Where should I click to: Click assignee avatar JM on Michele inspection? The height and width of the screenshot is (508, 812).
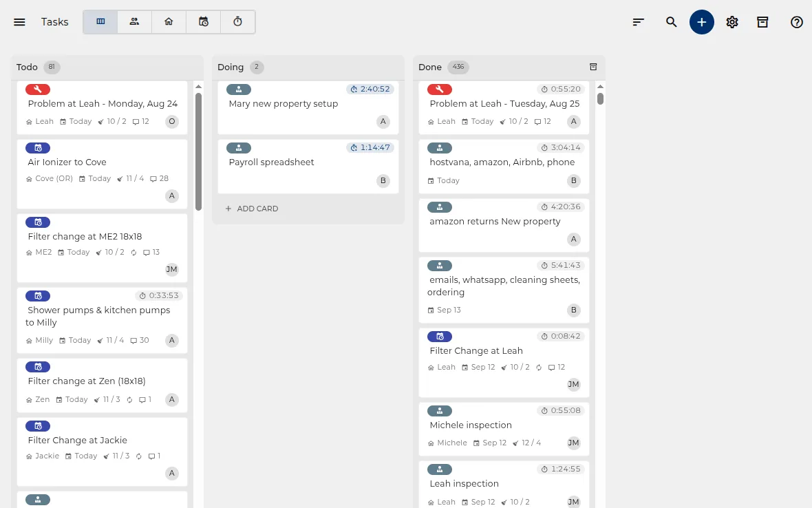[573, 443]
